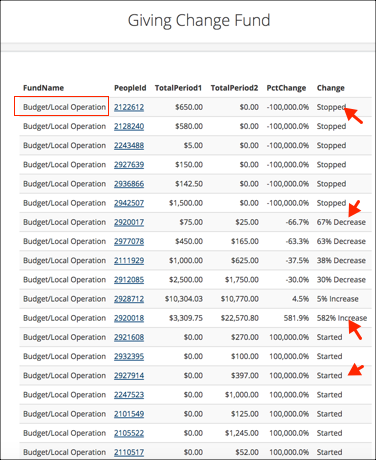The height and width of the screenshot is (460, 376).
Task: Follow the 2912085 person link
Action: click(129, 280)
